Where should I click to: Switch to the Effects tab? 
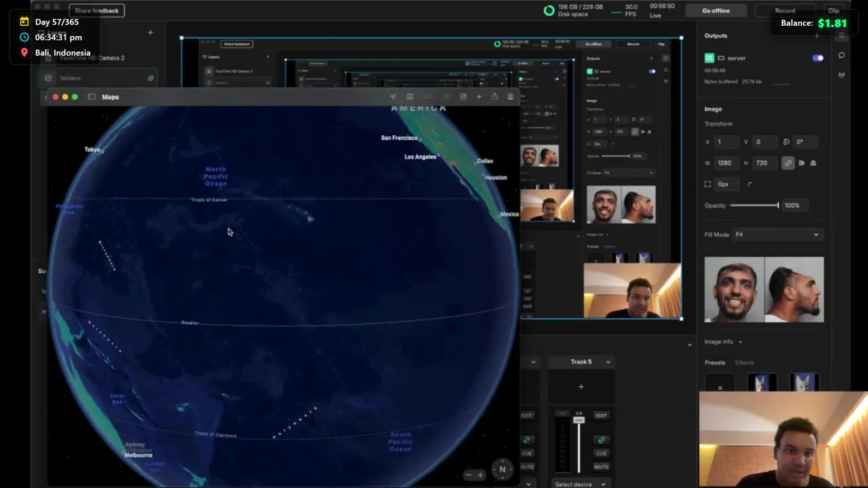(x=744, y=363)
